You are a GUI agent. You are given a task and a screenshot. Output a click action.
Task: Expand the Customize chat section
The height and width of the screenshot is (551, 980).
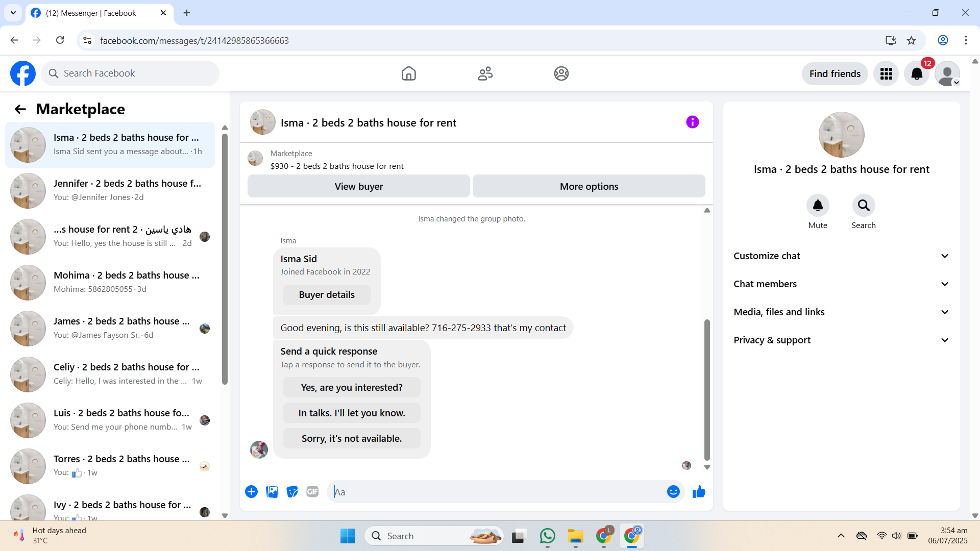pyautogui.click(x=841, y=256)
